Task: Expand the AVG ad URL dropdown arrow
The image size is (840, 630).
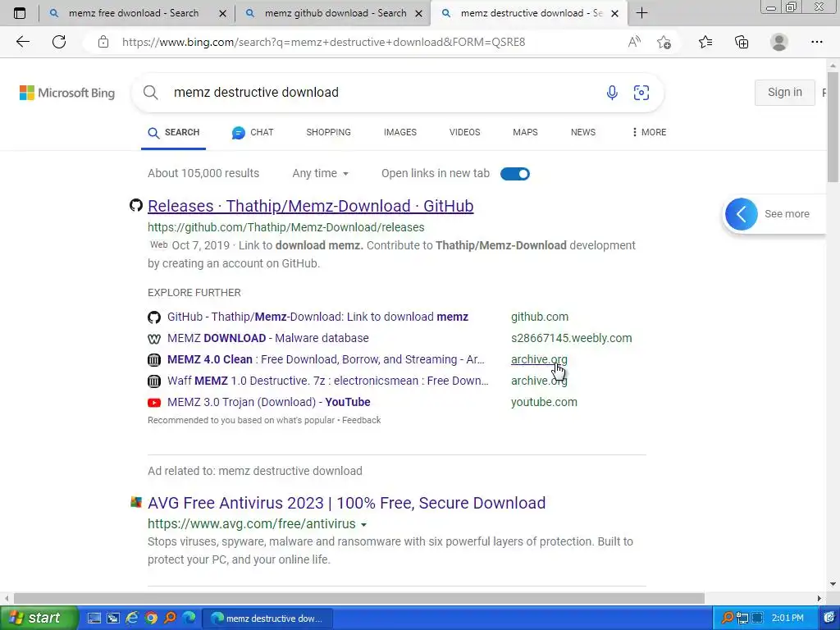Action: tap(363, 524)
